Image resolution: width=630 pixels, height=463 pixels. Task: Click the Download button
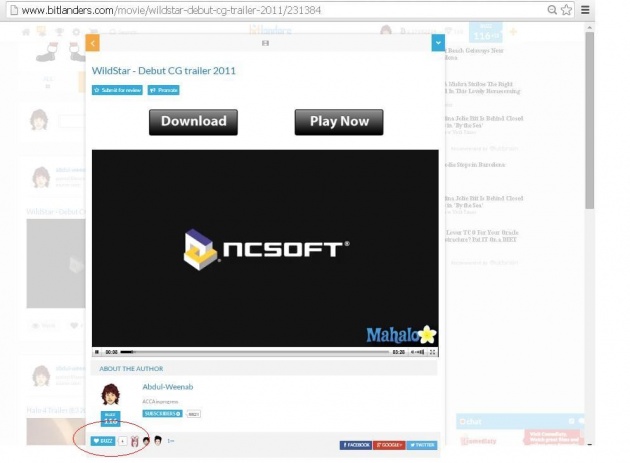pyautogui.click(x=193, y=122)
